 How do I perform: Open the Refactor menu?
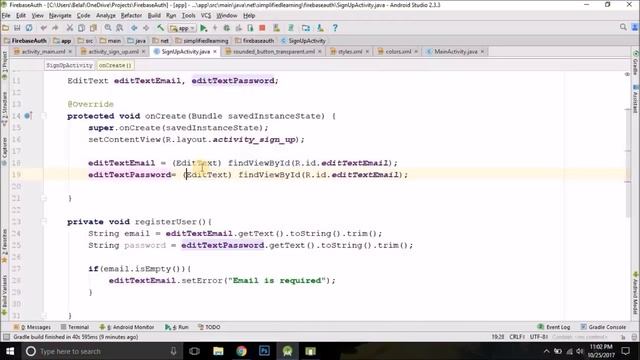[131, 16]
